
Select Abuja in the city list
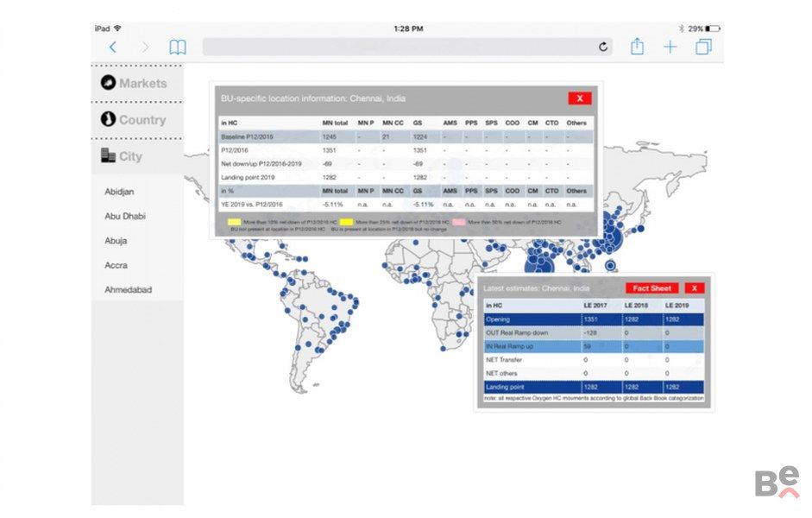(x=117, y=241)
